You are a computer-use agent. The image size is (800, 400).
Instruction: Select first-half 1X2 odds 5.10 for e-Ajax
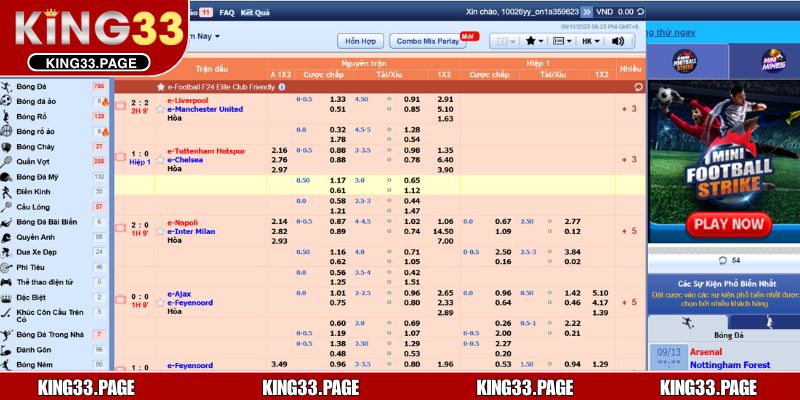click(x=600, y=293)
